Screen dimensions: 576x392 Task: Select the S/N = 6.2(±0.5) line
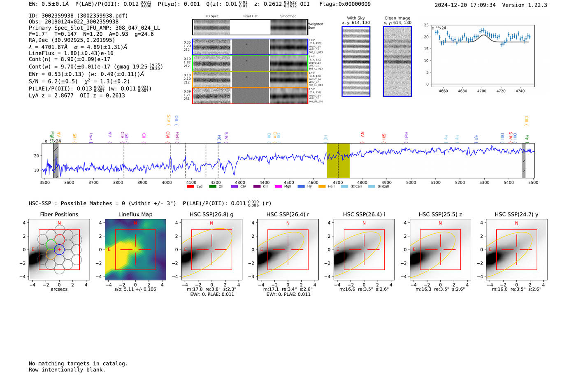click(79, 81)
